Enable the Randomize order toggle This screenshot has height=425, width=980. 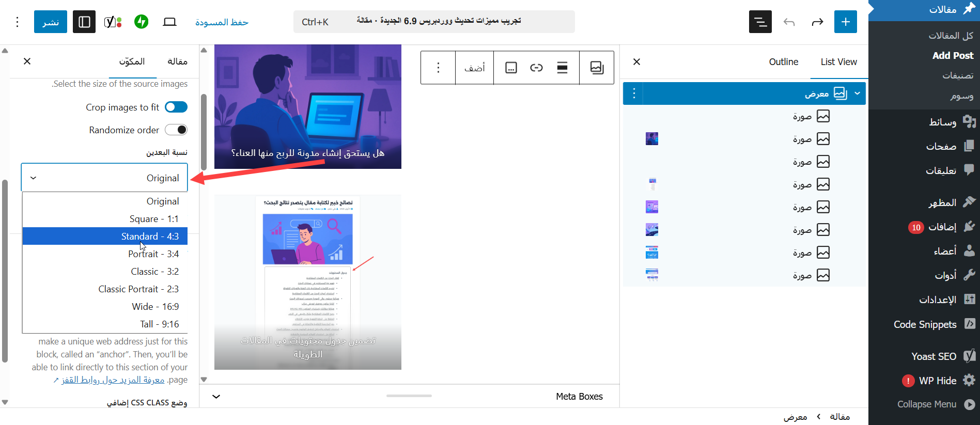pyautogui.click(x=176, y=130)
